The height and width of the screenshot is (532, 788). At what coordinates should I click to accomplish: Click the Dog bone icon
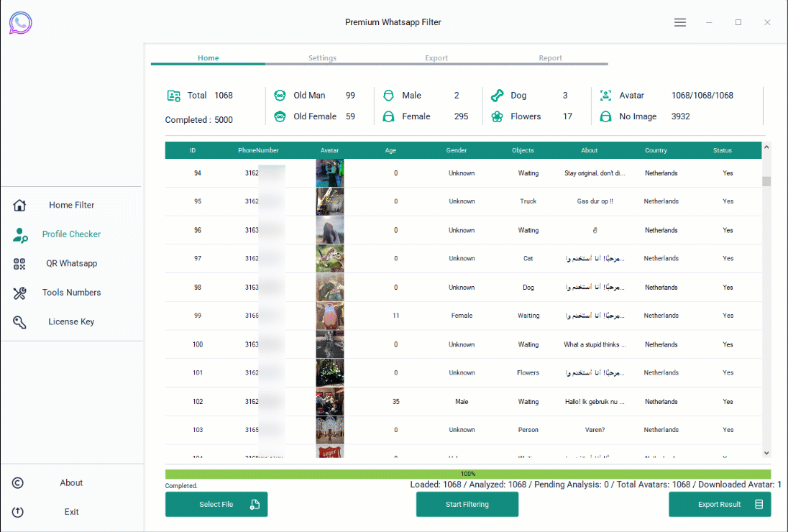click(497, 96)
